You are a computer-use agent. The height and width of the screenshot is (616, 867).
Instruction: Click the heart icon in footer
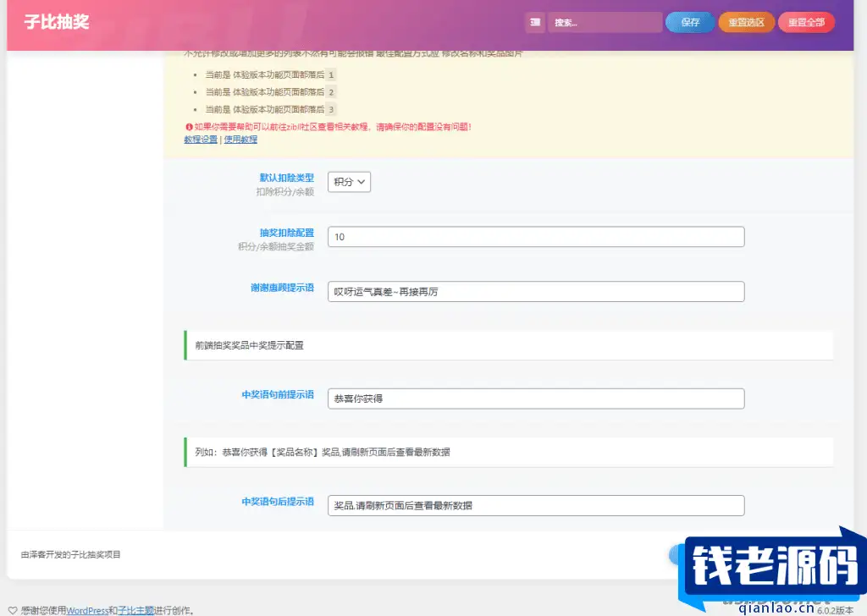[13, 610]
